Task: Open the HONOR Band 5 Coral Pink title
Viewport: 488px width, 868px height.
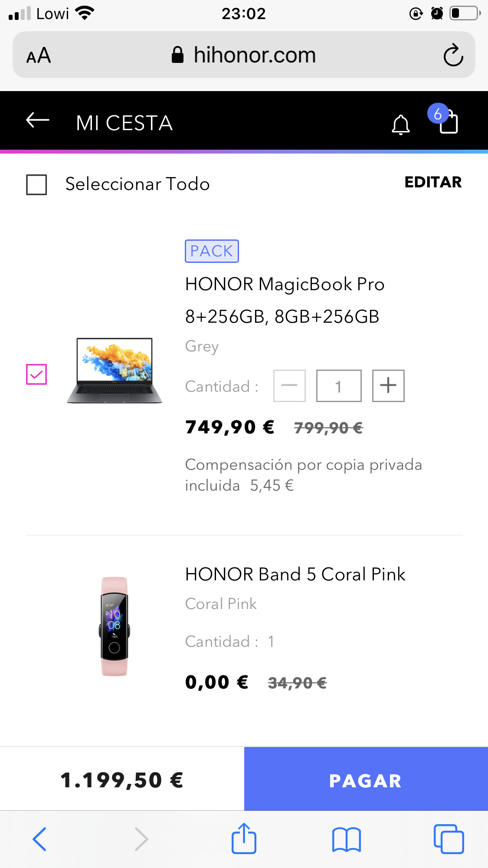Action: click(x=295, y=574)
